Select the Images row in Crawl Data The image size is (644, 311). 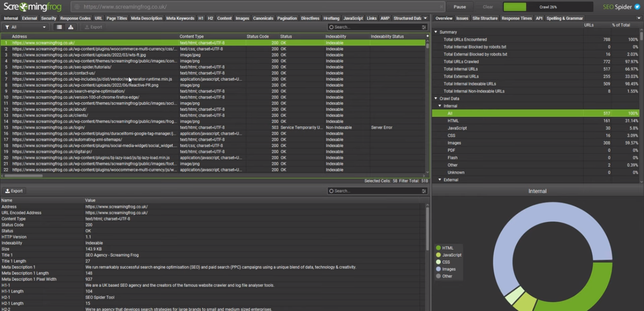454,143
